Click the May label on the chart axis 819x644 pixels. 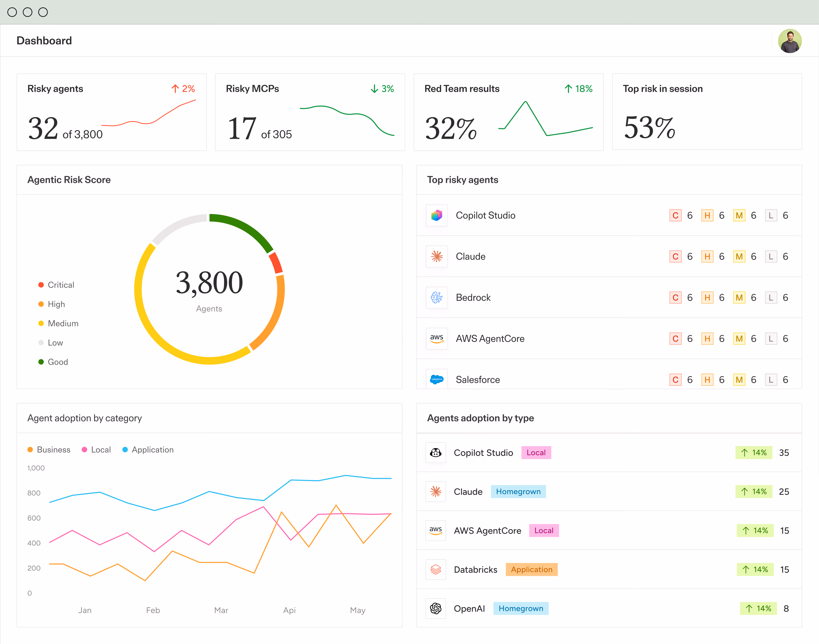(x=358, y=610)
